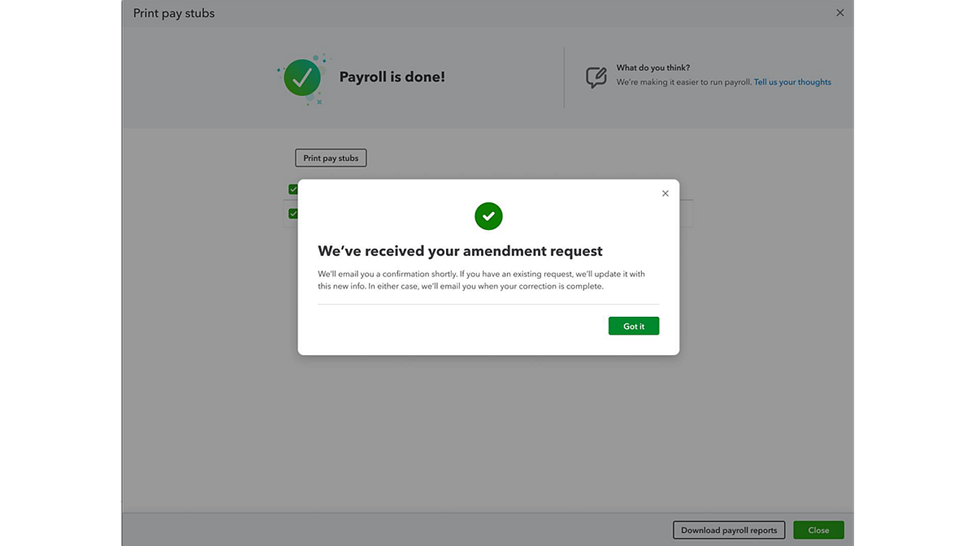Screen dimensions: 975x546
Task: Click the divider line above Got it
Action: click(488, 304)
